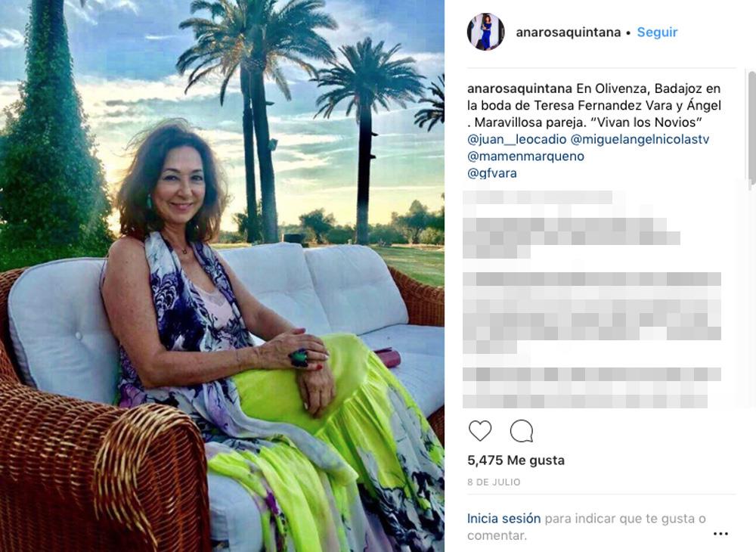
Task: Click the Seguir follow button
Action: (657, 33)
